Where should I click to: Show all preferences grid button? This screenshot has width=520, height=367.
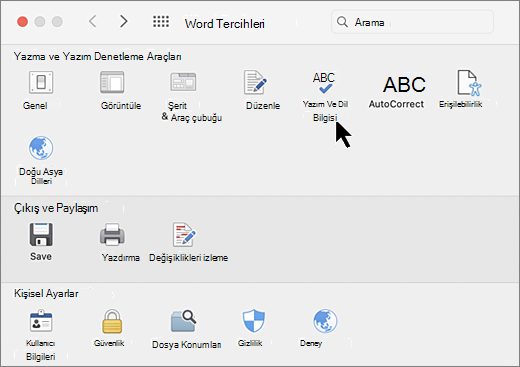(161, 22)
